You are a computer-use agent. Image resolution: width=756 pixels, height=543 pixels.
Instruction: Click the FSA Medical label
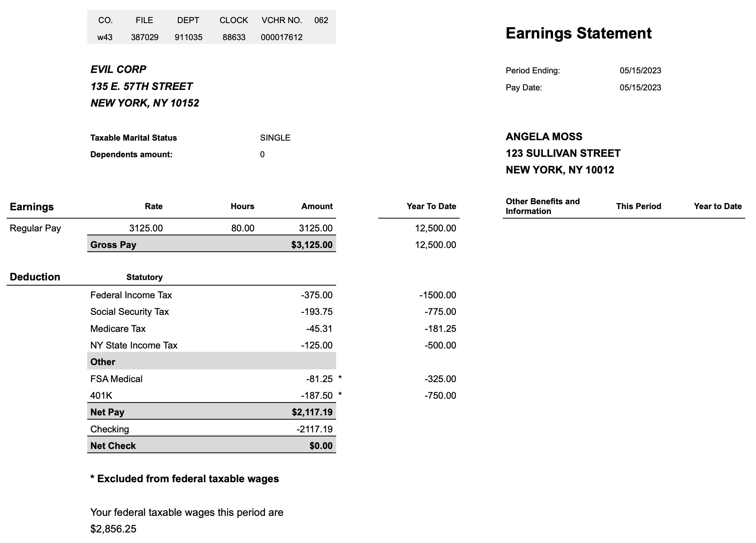(x=116, y=379)
